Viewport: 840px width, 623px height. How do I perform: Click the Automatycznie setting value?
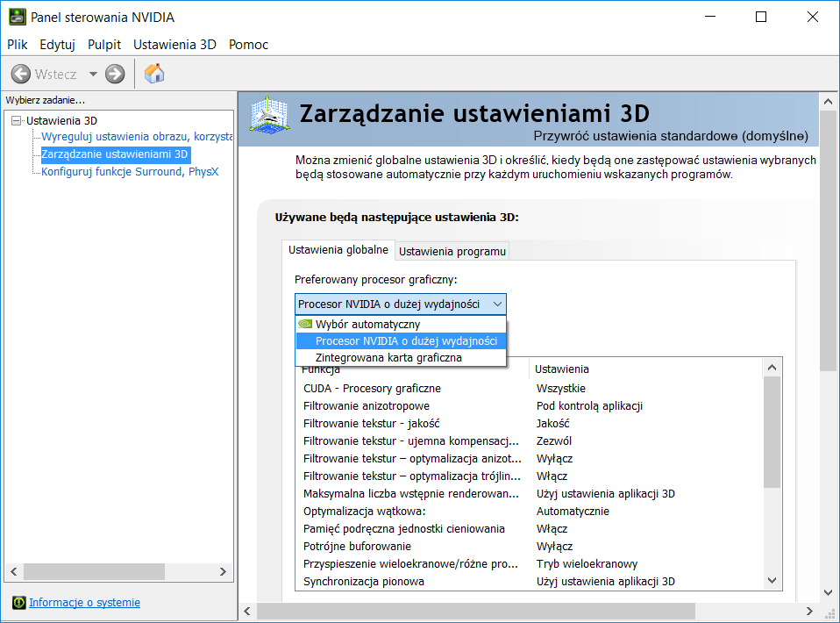pyautogui.click(x=573, y=511)
